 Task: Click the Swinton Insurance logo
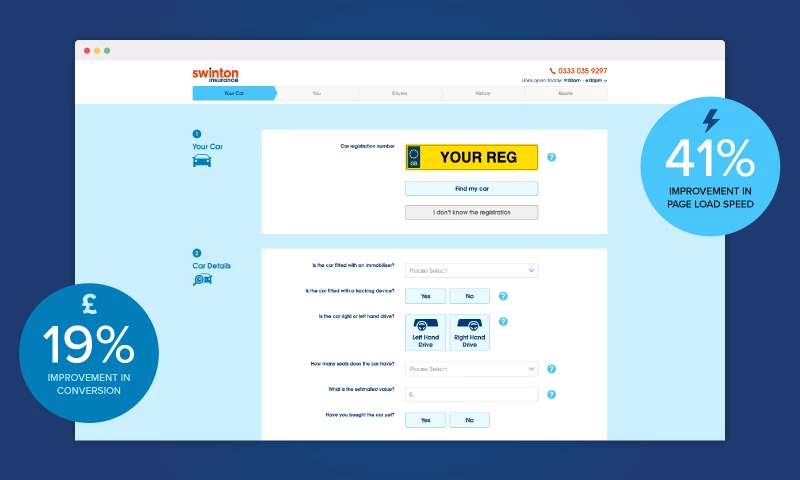(x=215, y=74)
